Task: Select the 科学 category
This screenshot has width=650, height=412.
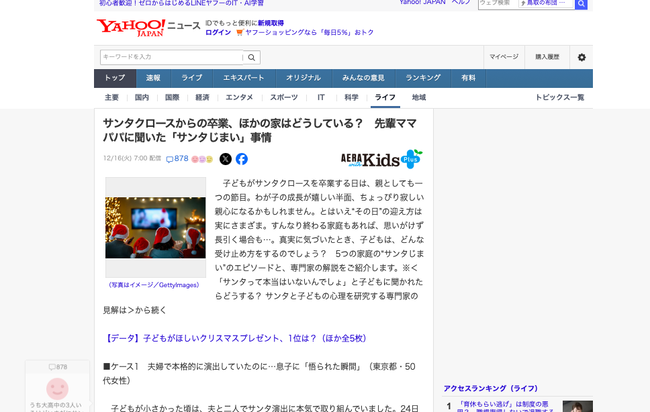Action: coord(351,97)
